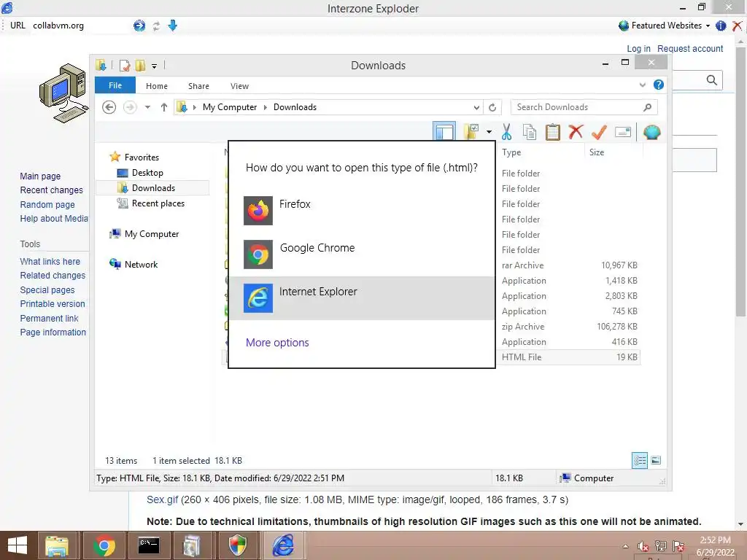This screenshot has height=560, width=747.
Task: Refresh the Downloads folder view
Action: 492,108
